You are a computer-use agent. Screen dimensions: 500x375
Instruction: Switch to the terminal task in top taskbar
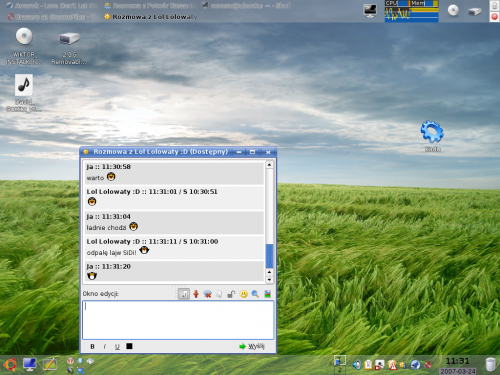pyautogui.click(x=247, y=6)
